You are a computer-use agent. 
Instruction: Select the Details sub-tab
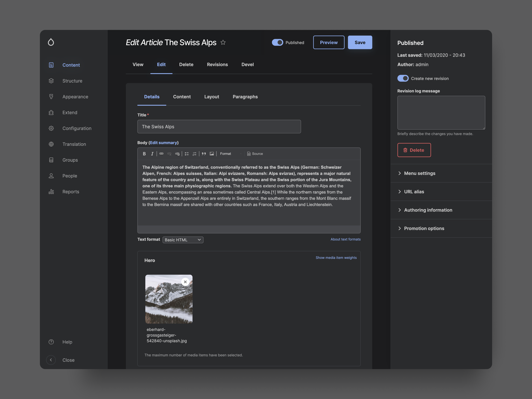click(x=152, y=97)
